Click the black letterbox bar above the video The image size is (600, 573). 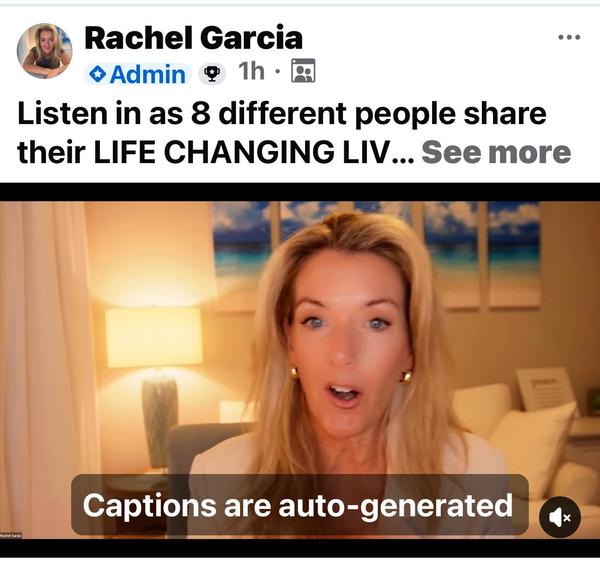[300, 192]
